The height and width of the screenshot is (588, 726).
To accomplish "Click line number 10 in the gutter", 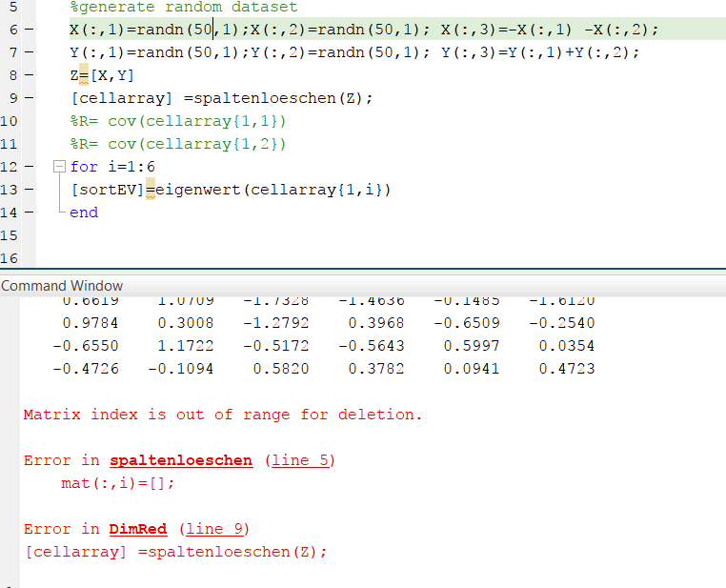I will 10,121.
